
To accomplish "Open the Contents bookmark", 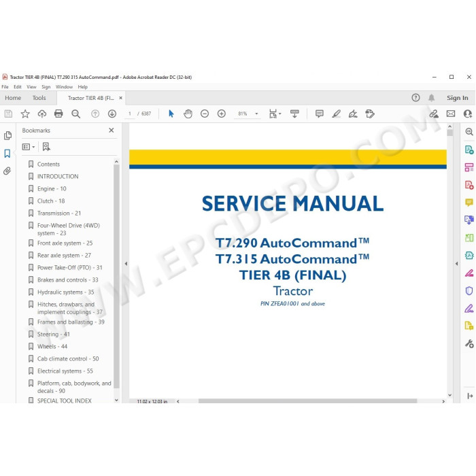I will click(48, 165).
